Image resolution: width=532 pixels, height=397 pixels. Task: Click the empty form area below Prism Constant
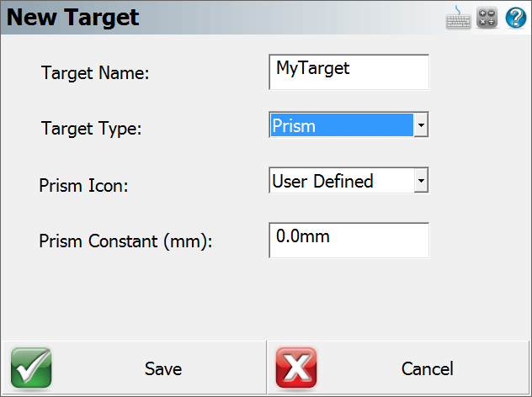pyautogui.click(x=264, y=299)
